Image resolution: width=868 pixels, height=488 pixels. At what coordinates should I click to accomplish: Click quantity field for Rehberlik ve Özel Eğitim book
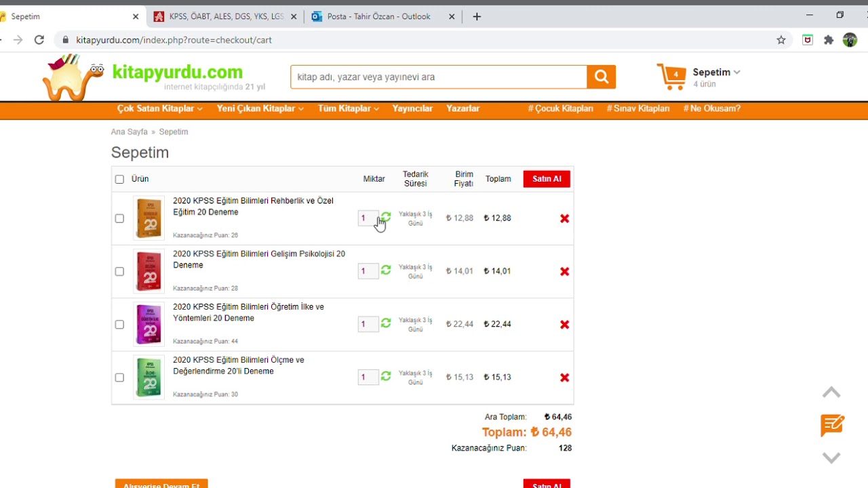pyautogui.click(x=368, y=218)
